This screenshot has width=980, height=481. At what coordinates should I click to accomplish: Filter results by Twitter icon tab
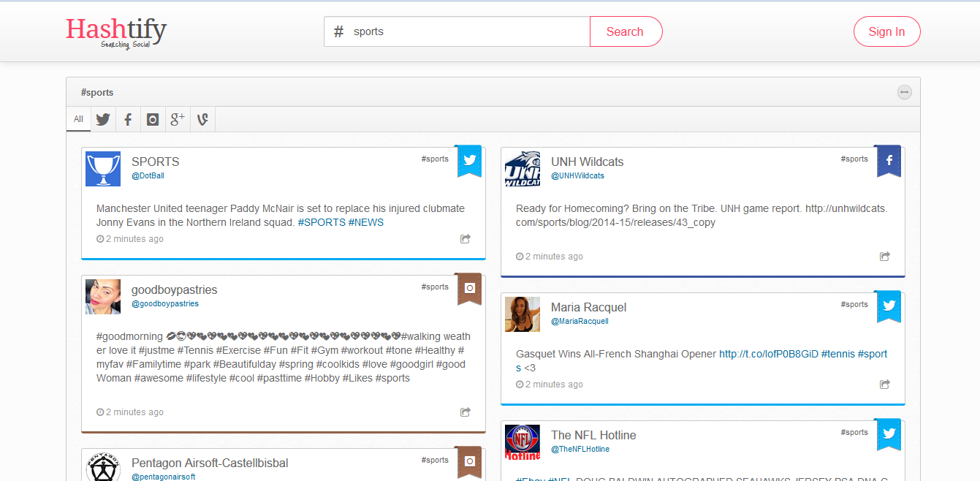(103, 119)
